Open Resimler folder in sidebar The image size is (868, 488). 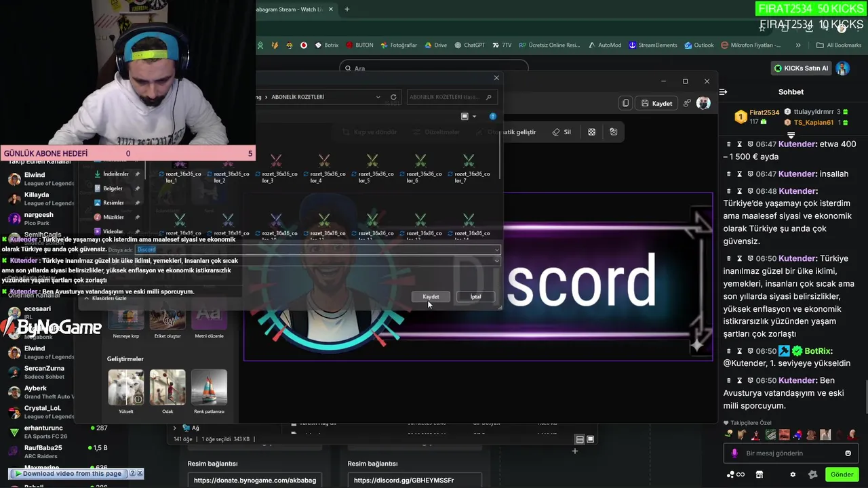113,203
